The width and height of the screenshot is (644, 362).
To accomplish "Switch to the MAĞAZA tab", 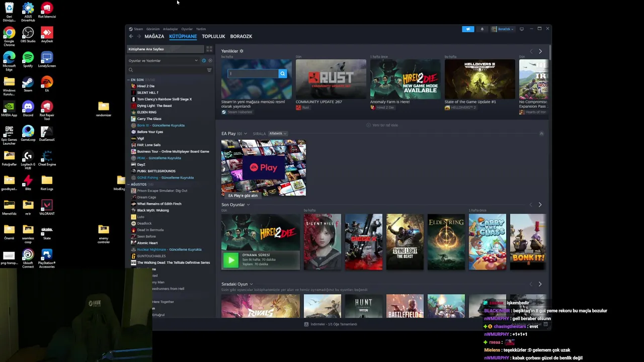I will coord(154,36).
